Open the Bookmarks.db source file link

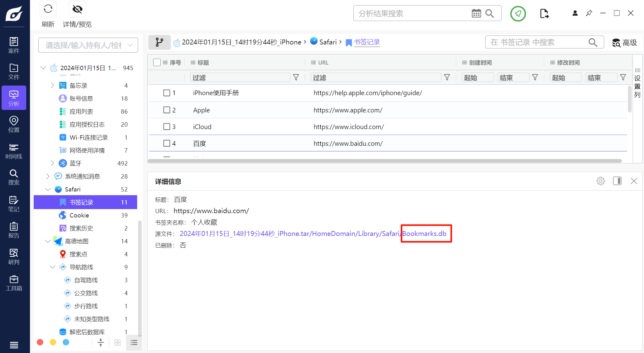(x=424, y=234)
